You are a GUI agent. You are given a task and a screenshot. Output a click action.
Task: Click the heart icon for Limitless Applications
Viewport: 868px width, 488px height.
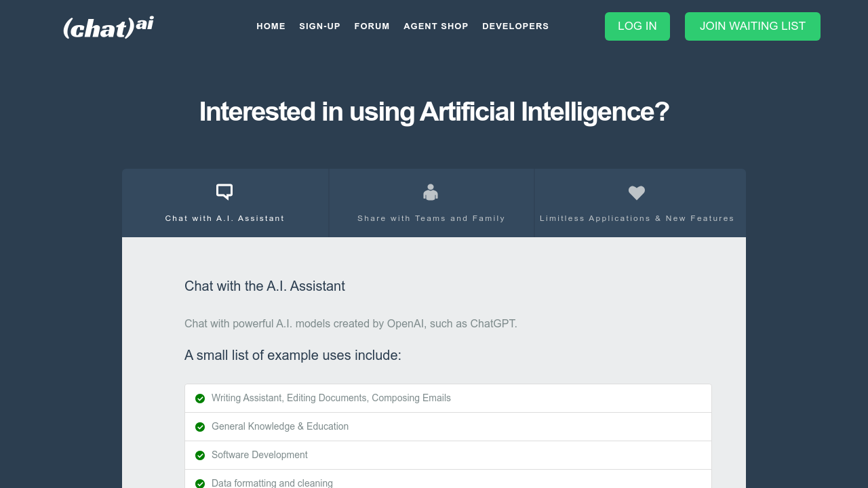tap(637, 192)
